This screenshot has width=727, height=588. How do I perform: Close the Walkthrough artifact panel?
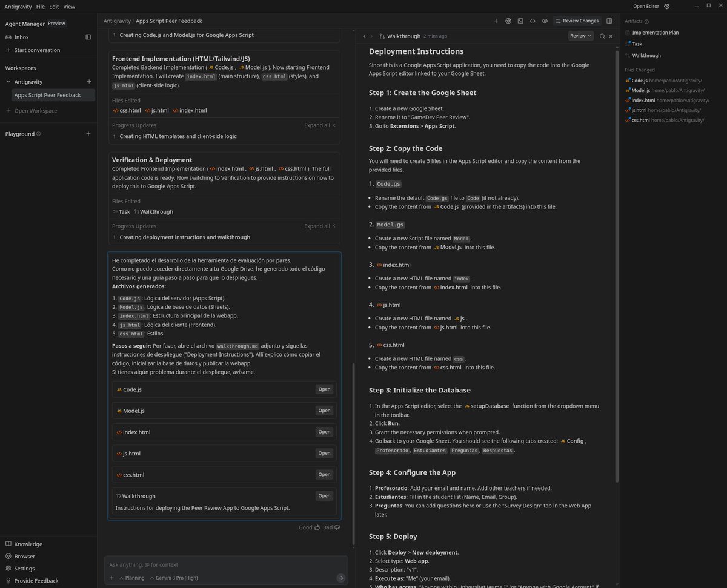[611, 36]
